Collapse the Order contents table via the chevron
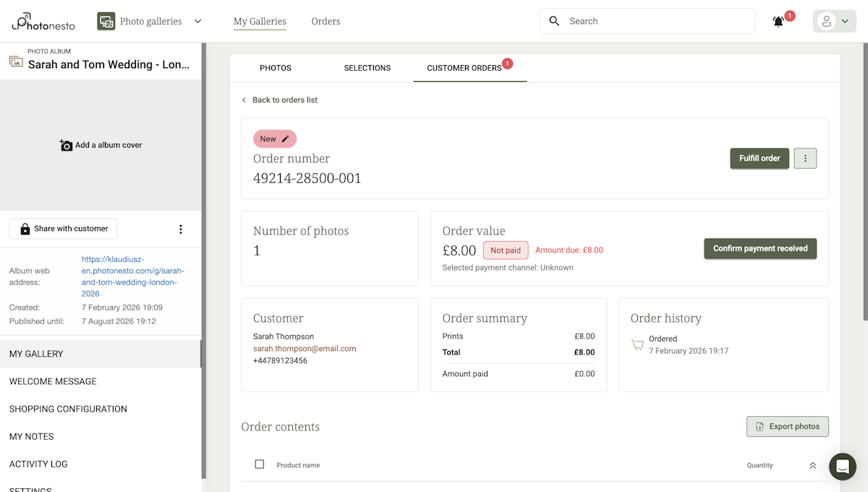 pyautogui.click(x=812, y=465)
